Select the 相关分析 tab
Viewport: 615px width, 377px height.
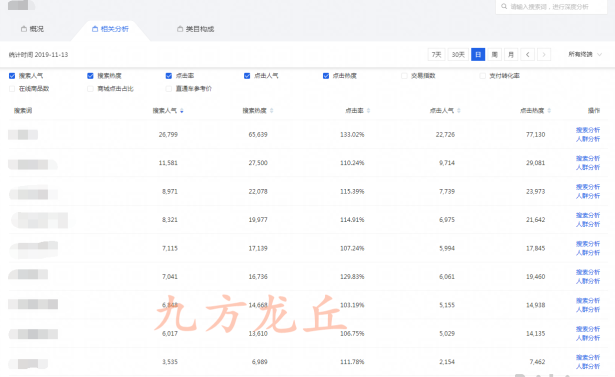110,29
